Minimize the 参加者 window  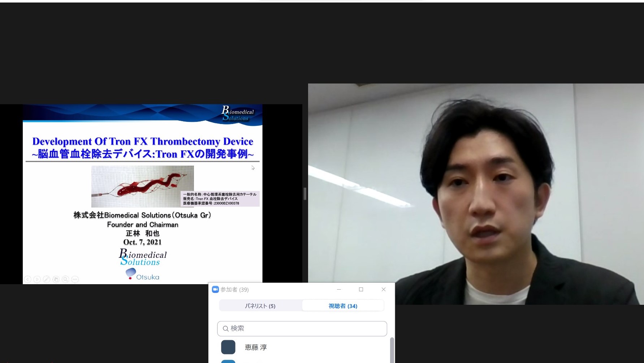tap(339, 289)
